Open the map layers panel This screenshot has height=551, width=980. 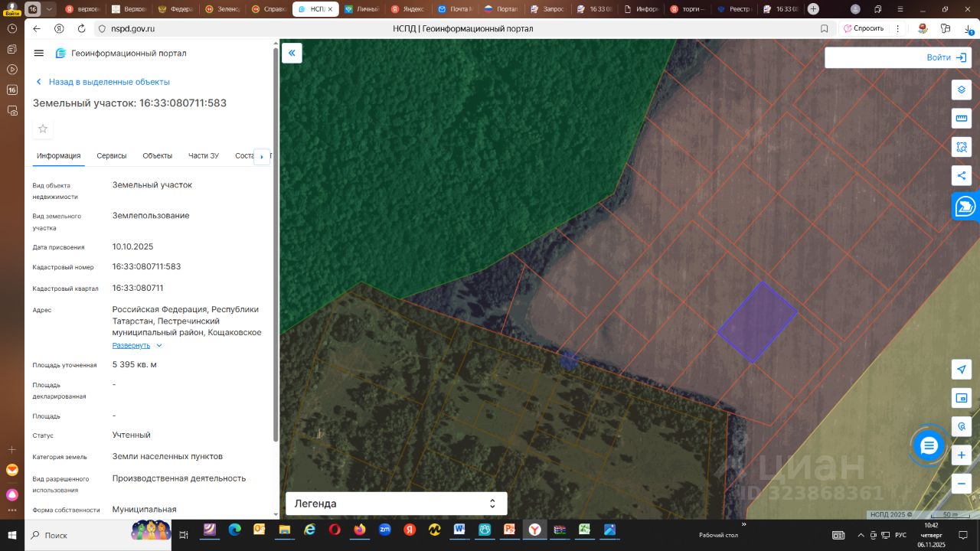pyautogui.click(x=962, y=90)
